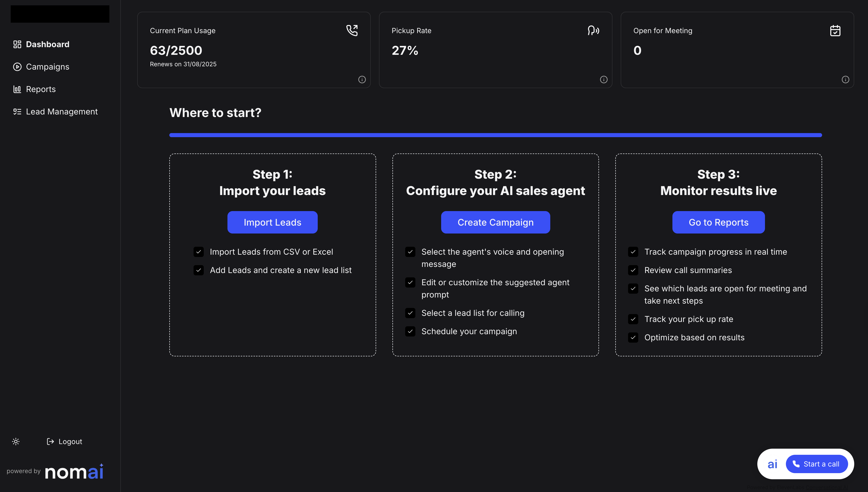Open info tooltip on Current Plan Usage card
868x492 pixels.
pyautogui.click(x=362, y=80)
